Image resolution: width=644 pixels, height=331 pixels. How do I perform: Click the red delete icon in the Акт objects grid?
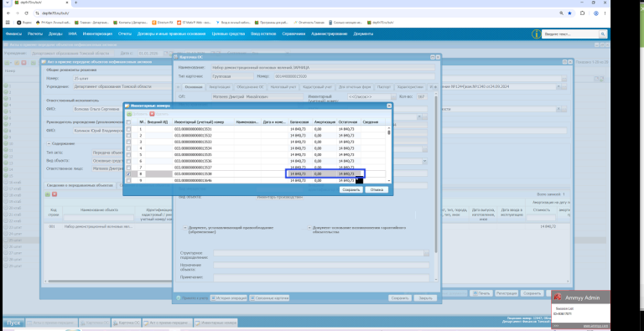[55, 194]
